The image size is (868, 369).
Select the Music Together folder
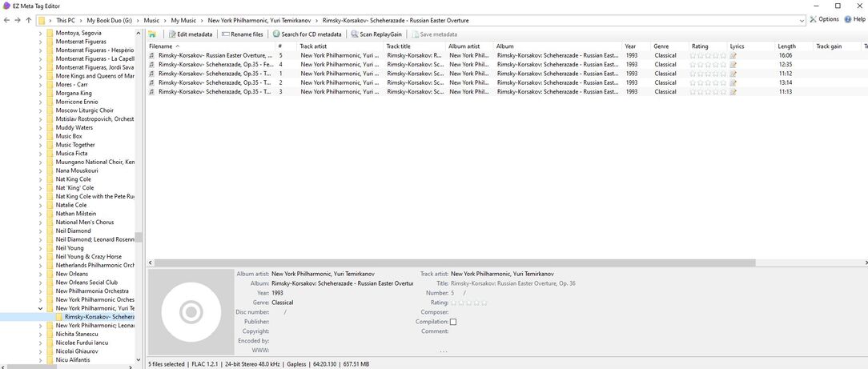[x=75, y=144]
